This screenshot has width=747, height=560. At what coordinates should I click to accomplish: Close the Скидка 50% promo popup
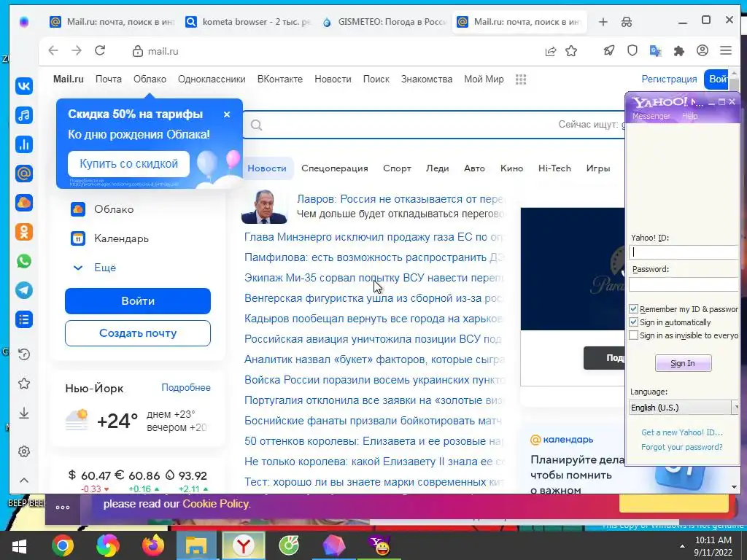coord(227,114)
